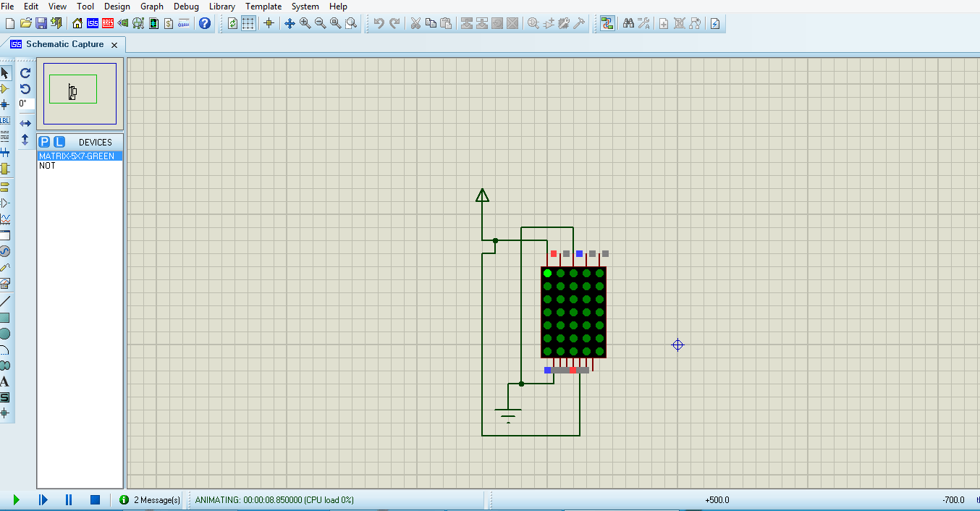The height and width of the screenshot is (511, 980).
Task: Toggle the grid display
Action: [x=248, y=23]
